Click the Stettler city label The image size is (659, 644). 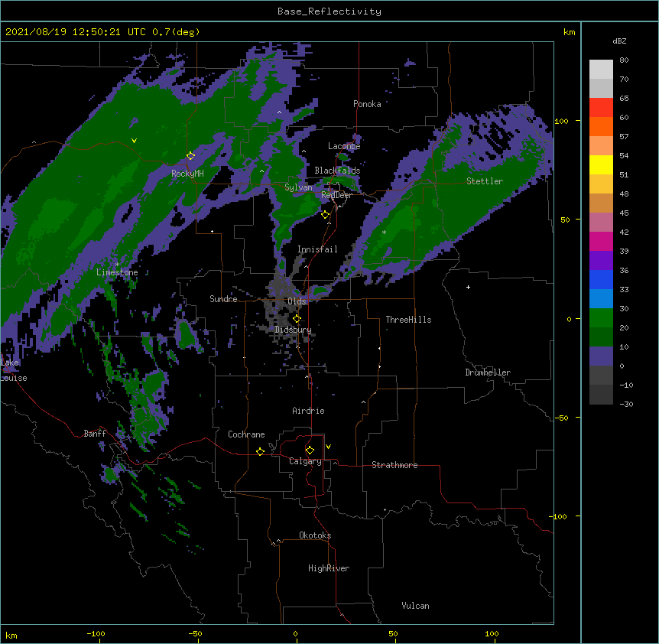[x=485, y=181]
